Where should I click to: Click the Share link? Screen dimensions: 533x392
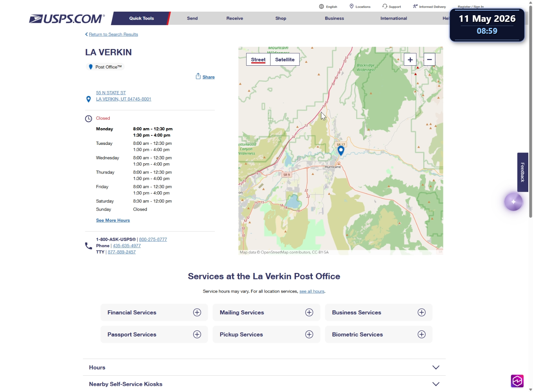(x=209, y=77)
